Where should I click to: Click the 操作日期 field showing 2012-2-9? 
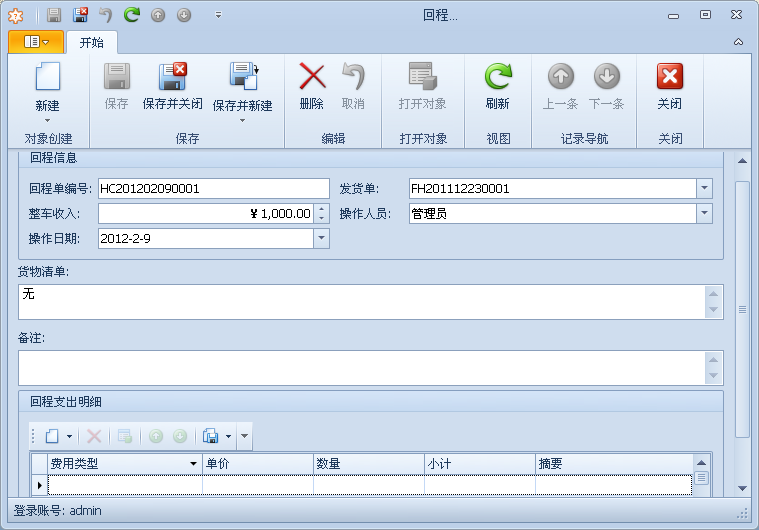(206, 239)
